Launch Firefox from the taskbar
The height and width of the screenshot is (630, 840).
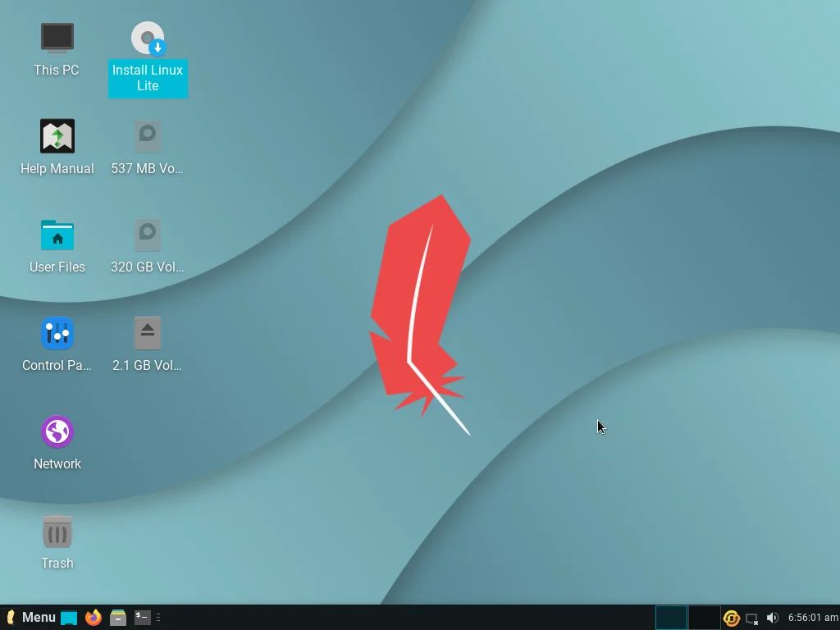tap(94, 617)
